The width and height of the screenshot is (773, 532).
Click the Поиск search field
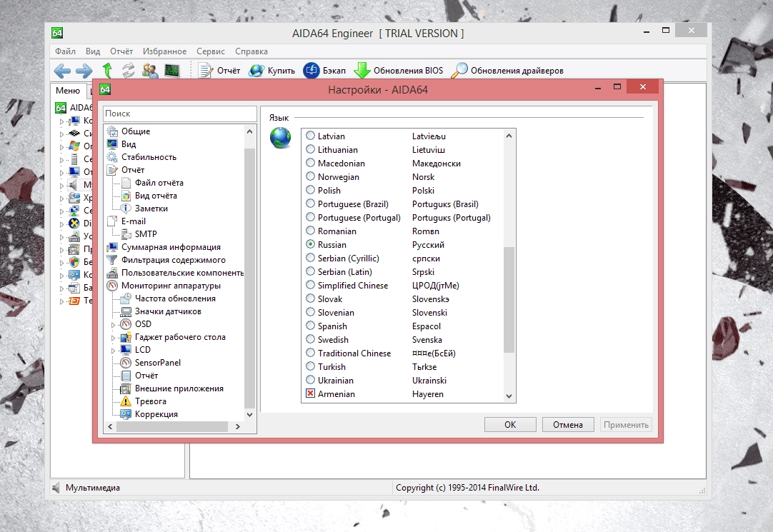tap(180, 114)
